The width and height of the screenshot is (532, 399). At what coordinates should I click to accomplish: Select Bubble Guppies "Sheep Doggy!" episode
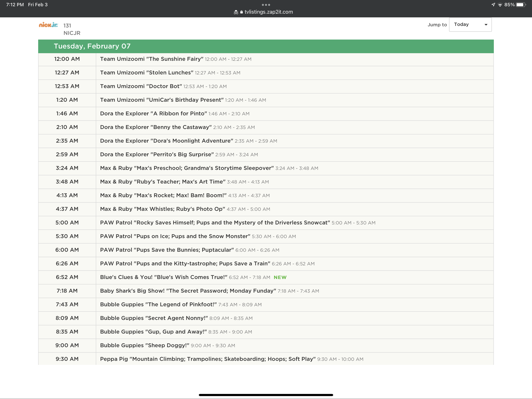click(144, 345)
